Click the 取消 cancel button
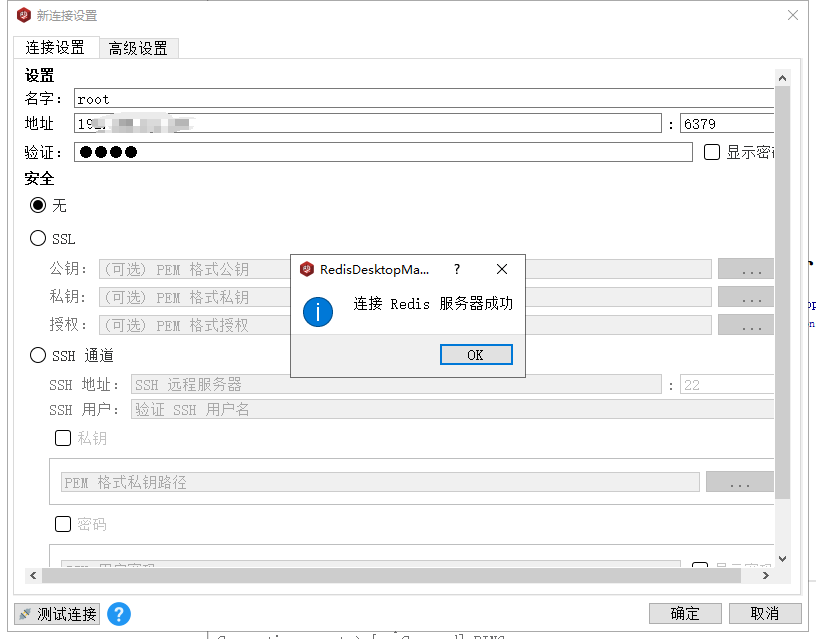The height and width of the screenshot is (639, 816). [764, 614]
